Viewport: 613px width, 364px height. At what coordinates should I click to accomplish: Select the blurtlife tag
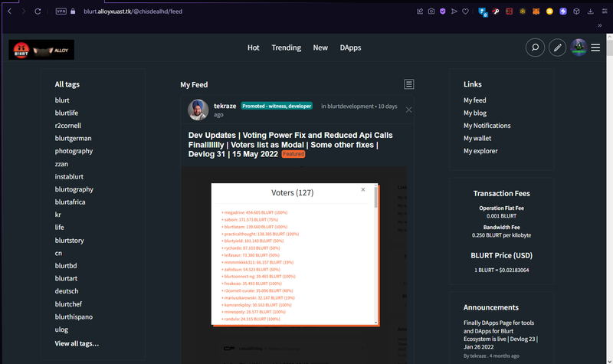[67, 113]
